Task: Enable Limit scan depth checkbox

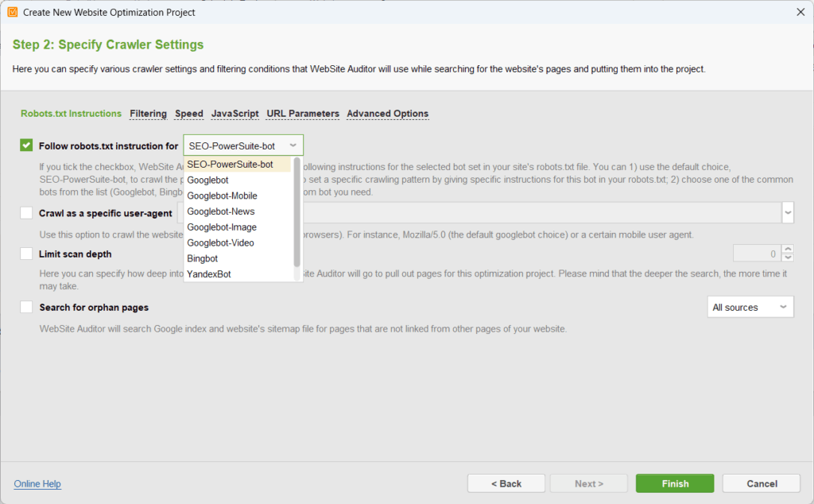Action: 26,254
